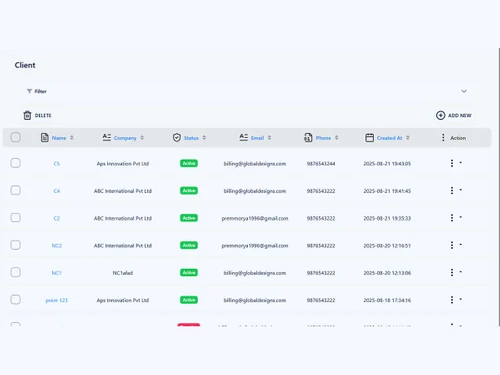Click the Delete trash icon
The image size is (500, 375).
point(27,115)
